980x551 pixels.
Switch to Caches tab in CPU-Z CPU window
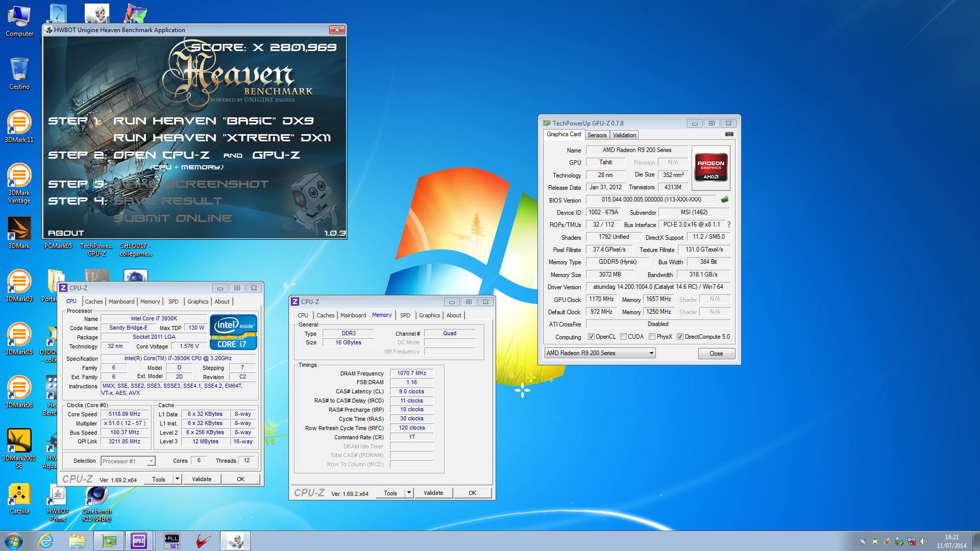click(x=94, y=302)
